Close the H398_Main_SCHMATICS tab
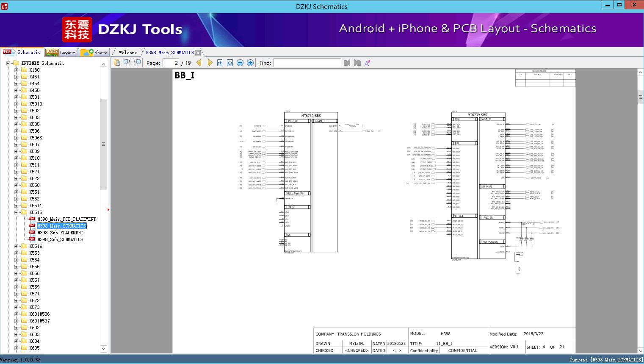The image size is (644, 364). tap(198, 53)
